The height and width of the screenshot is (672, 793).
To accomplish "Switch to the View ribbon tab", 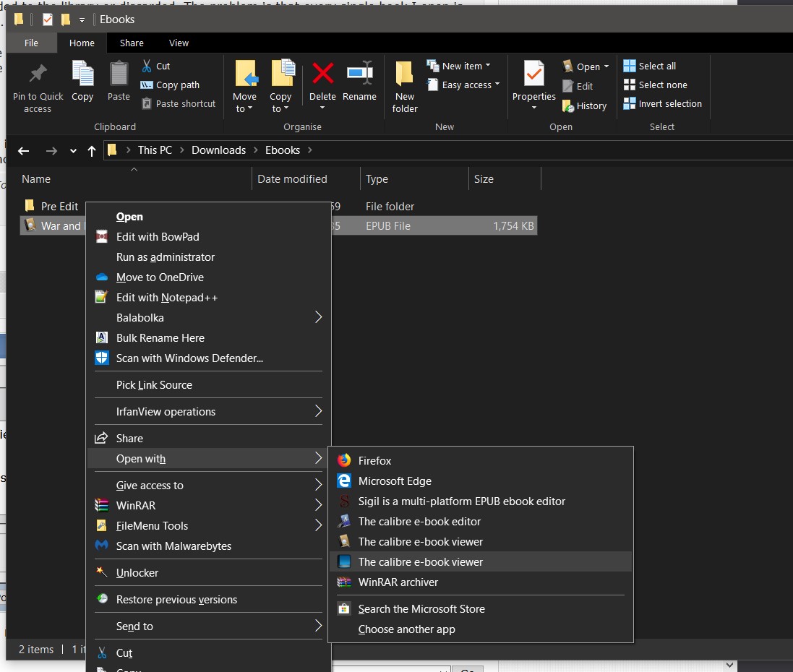I will (x=179, y=43).
